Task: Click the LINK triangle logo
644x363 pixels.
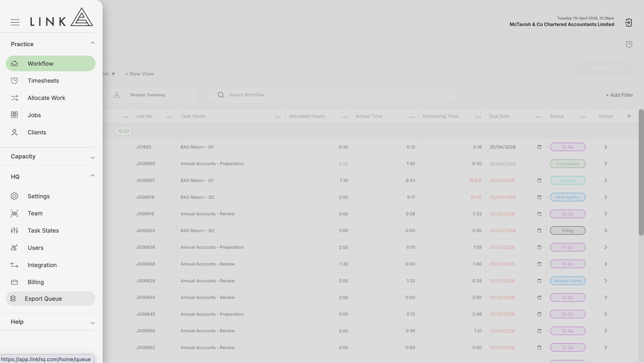Action: click(82, 17)
